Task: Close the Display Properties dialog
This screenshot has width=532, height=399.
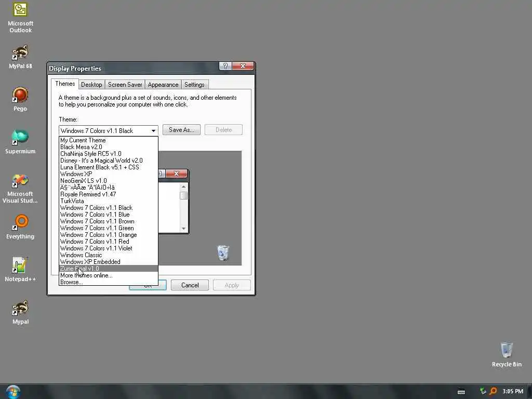Action: click(243, 66)
